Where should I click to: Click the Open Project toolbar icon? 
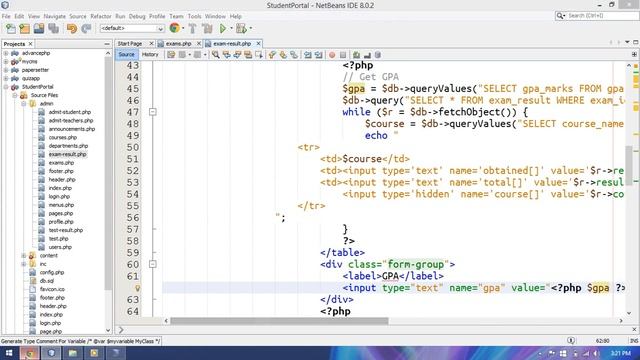(x=39, y=29)
